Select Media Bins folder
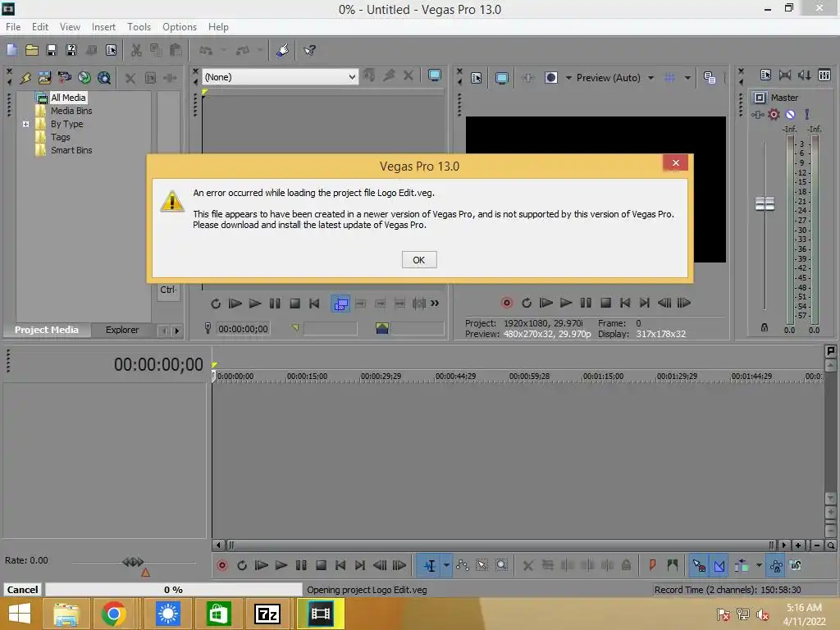The height and width of the screenshot is (630, 840). pos(71,111)
